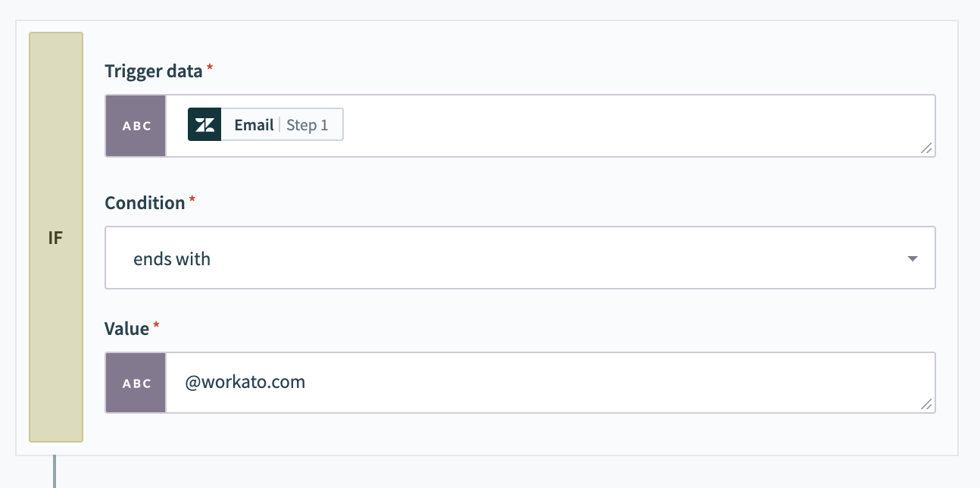The image size is (980, 488).
Task: Click the '@workato.com' text in Value
Action: [x=245, y=381]
